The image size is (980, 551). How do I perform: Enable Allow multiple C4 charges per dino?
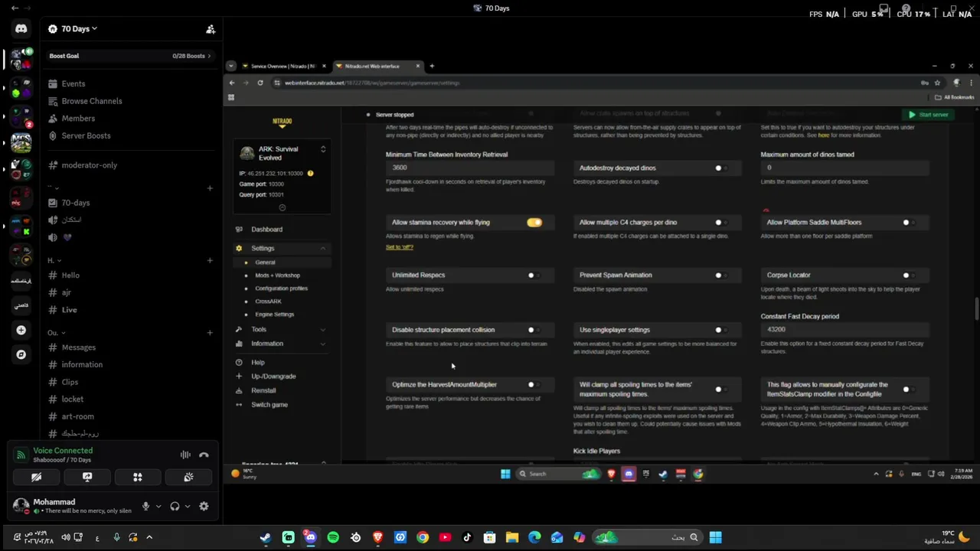(x=721, y=222)
